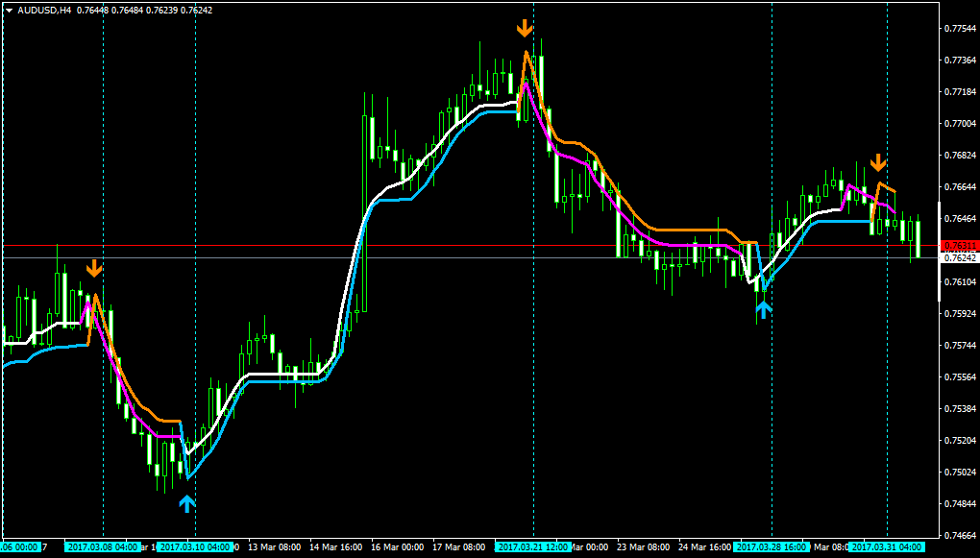Click the orange sell arrow near 2017.03.31

[879, 163]
